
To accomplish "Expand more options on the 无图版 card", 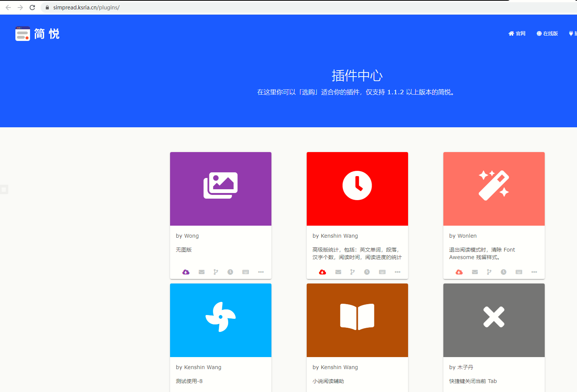I will pyautogui.click(x=261, y=272).
